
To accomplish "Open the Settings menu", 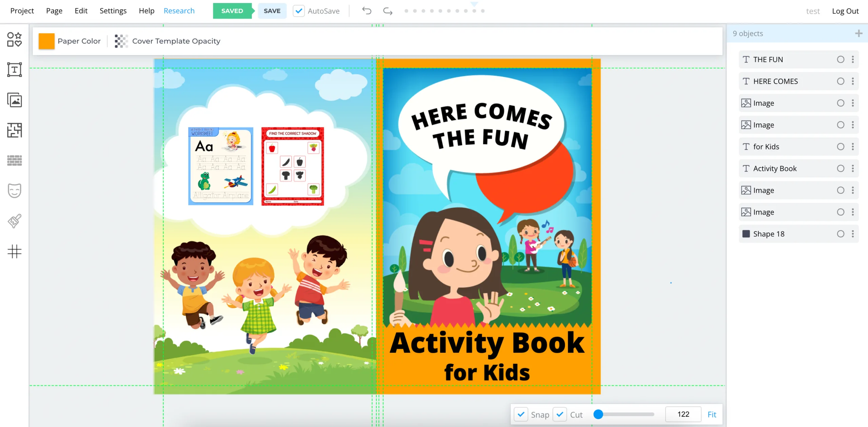I will (113, 11).
